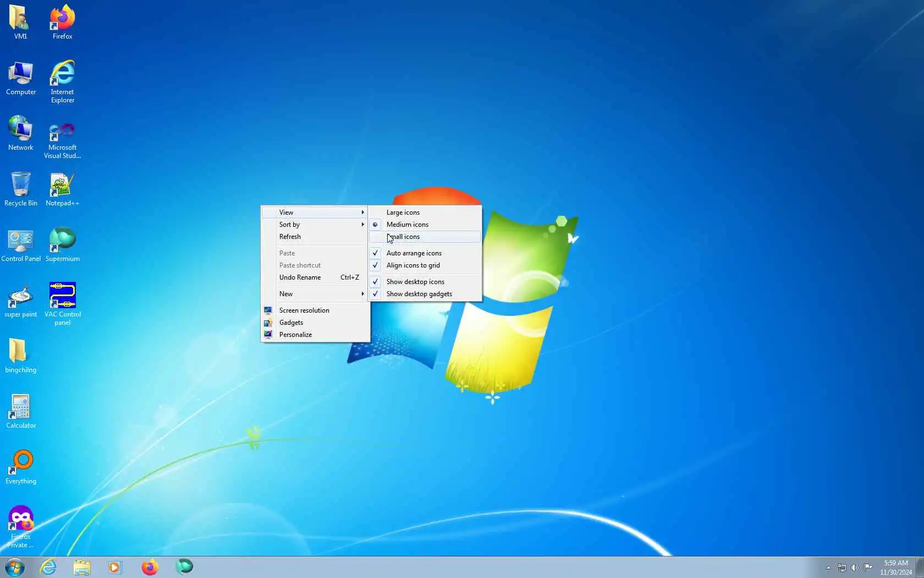Open the clock and date in the tray

pyautogui.click(x=895, y=568)
